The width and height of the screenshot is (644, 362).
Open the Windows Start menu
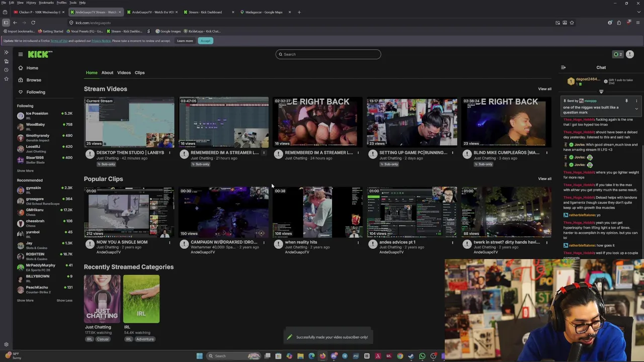pos(199,356)
